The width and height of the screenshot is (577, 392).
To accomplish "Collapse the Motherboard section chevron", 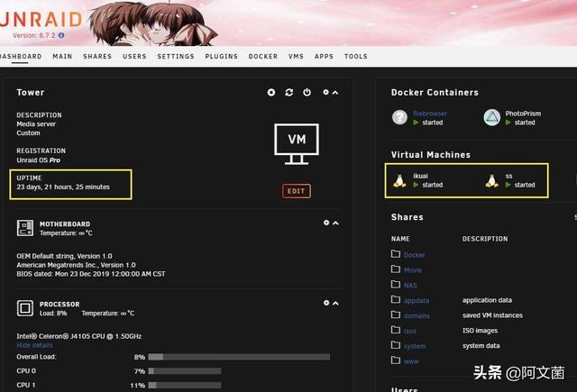I will coord(335,223).
